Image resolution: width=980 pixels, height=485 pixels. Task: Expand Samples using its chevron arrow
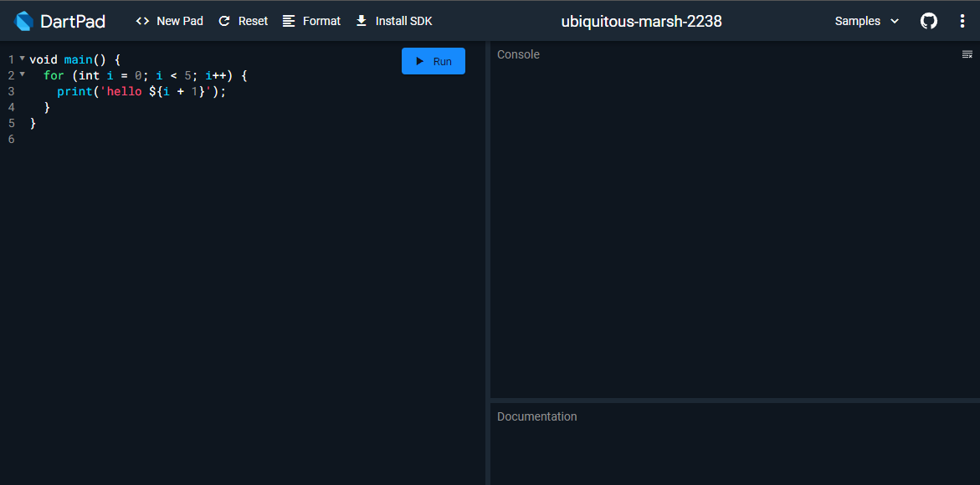point(895,21)
